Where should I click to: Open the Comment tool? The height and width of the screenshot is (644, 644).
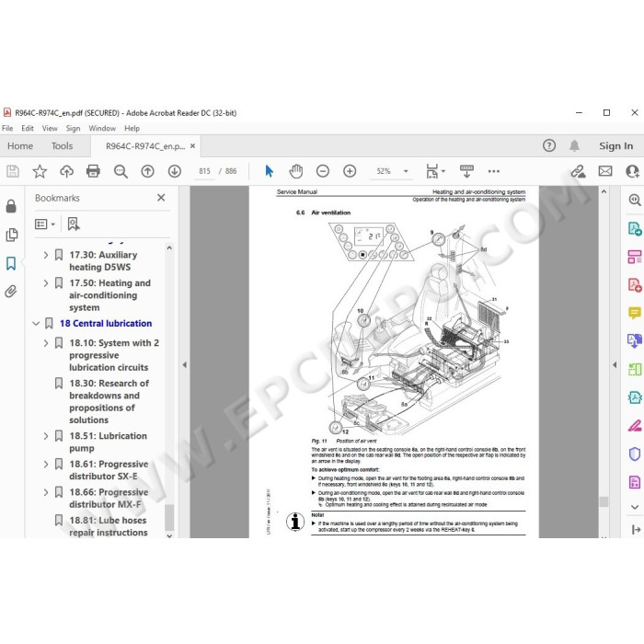coord(635,313)
